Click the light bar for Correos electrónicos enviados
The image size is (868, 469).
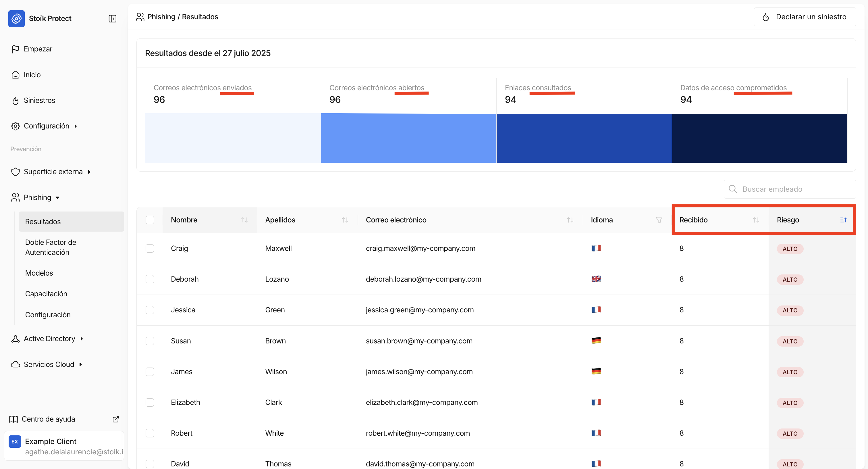233,138
